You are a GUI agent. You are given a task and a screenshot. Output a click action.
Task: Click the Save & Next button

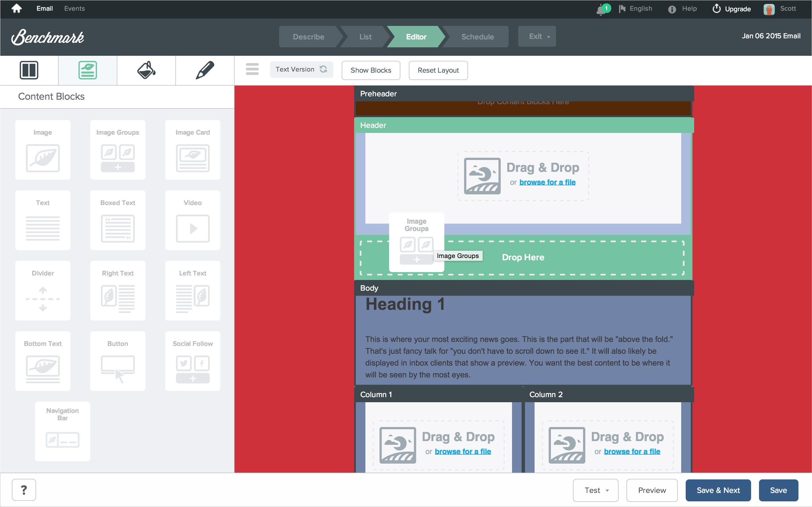point(718,490)
